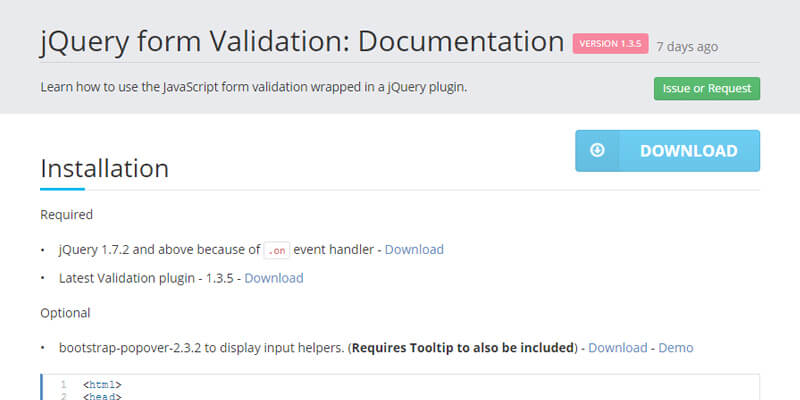Image resolution: width=800 pixels, height=400 pixels.
Task: Click the 'Learn how to use' subtitle text
Action: (254, 87)
